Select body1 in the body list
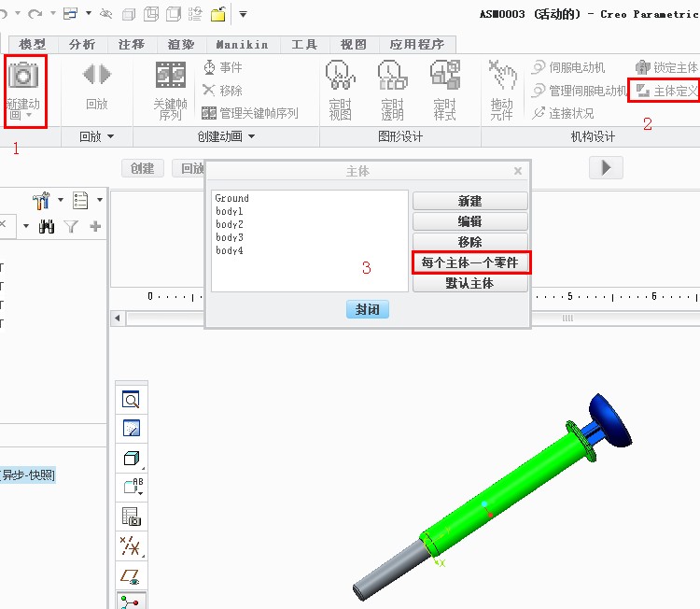 tap(230, 211)
